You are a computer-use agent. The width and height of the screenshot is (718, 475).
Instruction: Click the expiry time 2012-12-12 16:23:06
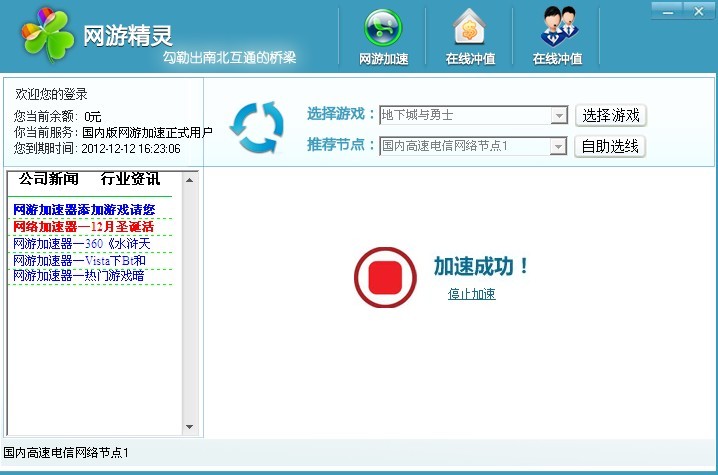pyautogui.click(x=131, y=148)
